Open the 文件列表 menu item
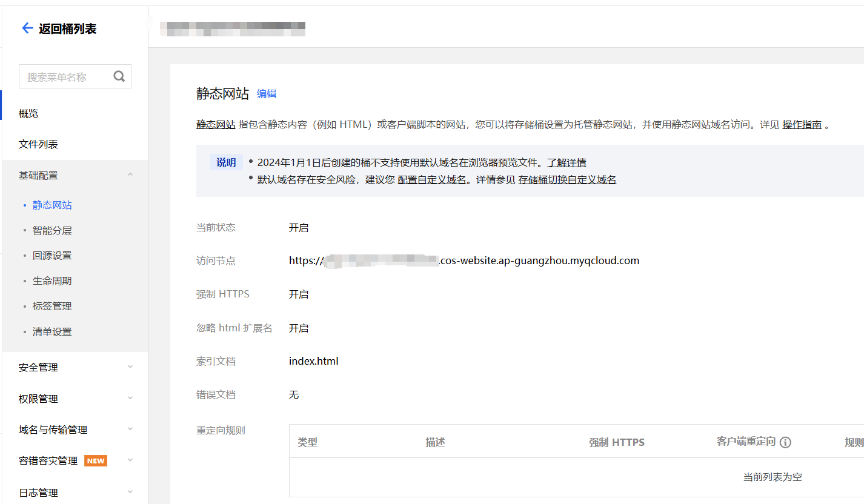This screenshot has height=504, width=864. click(38, 144)
